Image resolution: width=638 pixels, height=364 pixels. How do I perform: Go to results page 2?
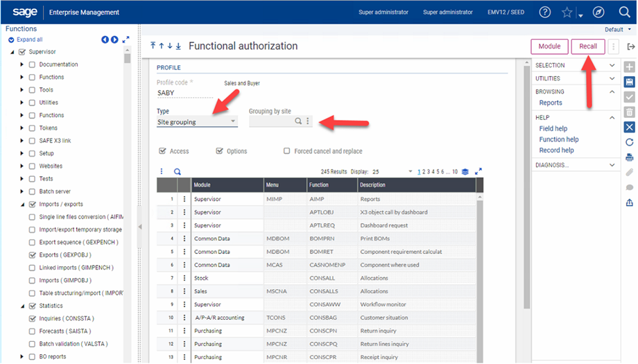point(424,171)
